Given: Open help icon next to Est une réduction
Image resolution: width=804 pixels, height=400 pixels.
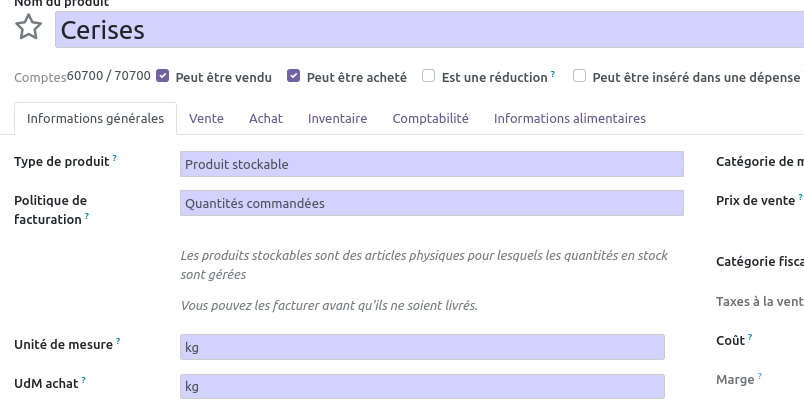Looking at the screenshot, I should click(553, 74).
